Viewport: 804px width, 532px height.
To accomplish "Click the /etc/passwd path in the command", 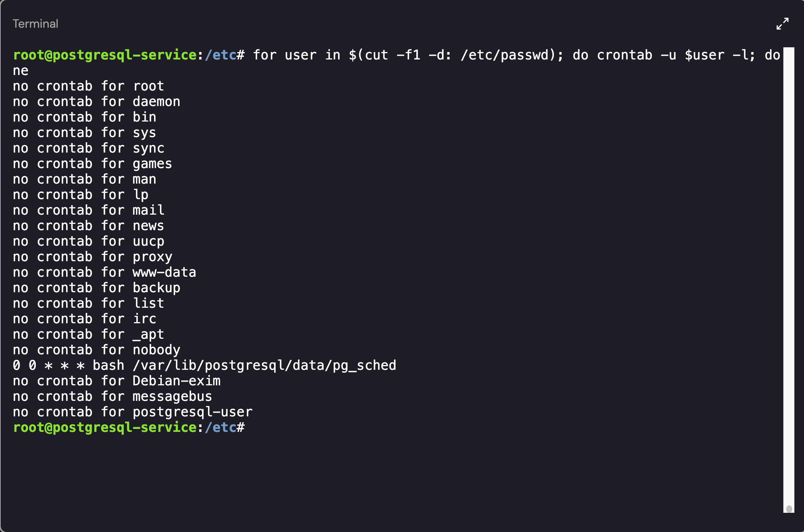I will (508, 55).
